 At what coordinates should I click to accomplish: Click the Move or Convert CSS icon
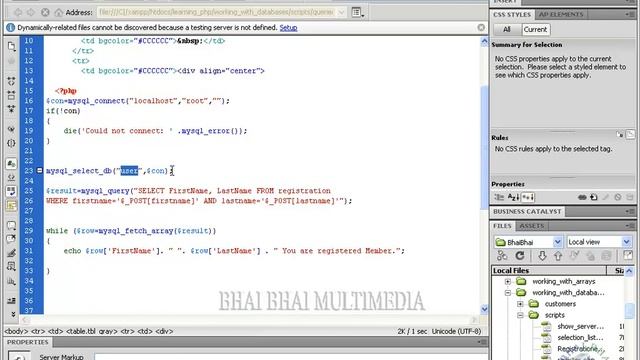click(x=11, y=281)
